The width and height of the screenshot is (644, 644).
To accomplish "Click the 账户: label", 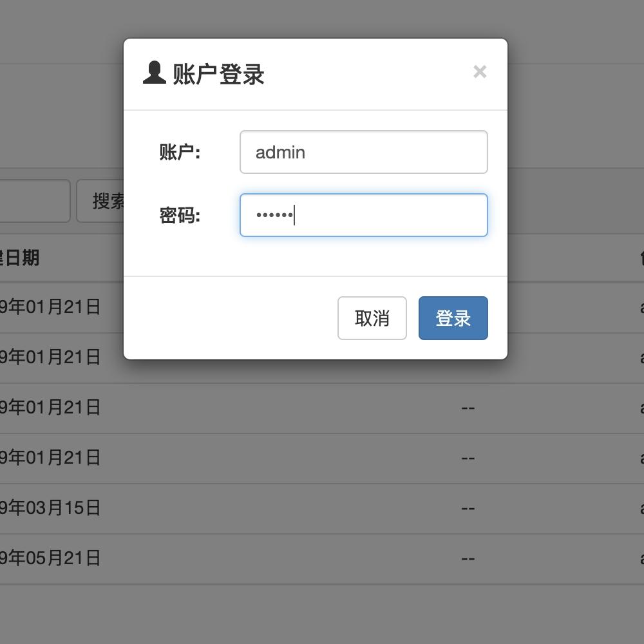I will 180,152.
